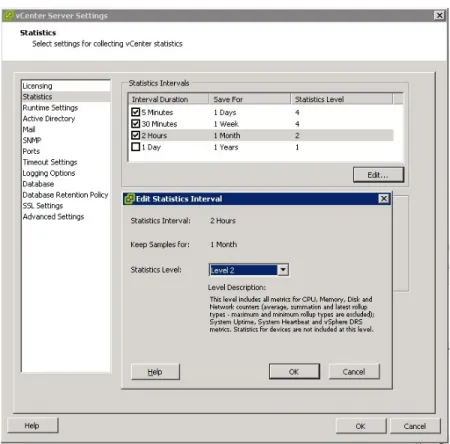Uncheck the 30 Minutes interval checkbox
The width and height of the screenshot is (450, 444).
point(135,124)
